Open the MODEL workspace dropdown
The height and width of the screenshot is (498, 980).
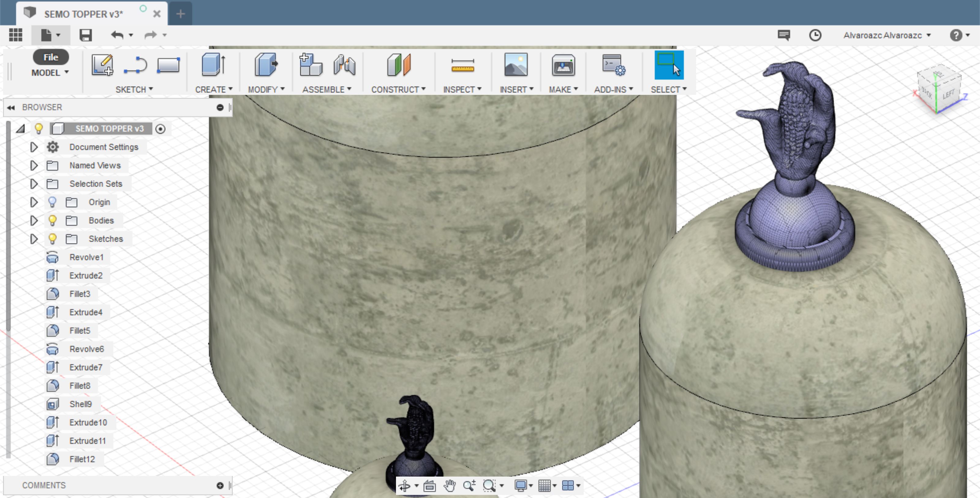pyautogui.click(x=50, y=73)
